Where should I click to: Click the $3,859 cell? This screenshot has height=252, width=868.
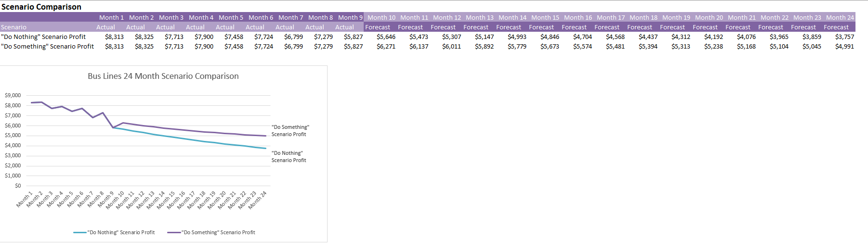pos(812,37)
